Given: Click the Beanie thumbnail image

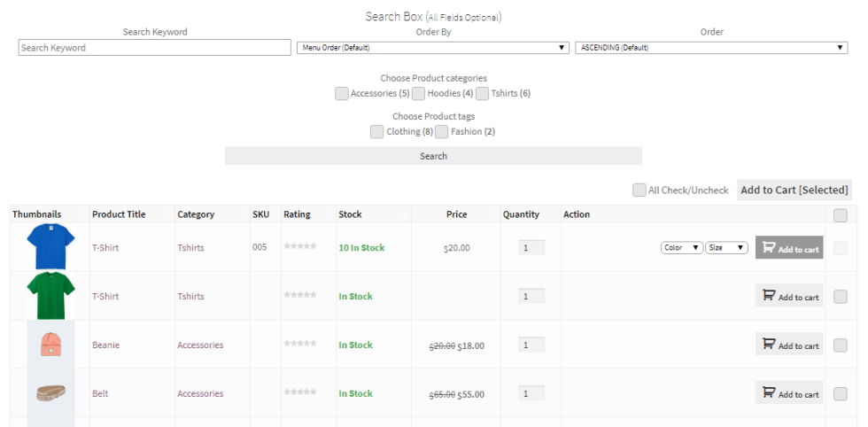Looking at the screenshot, I should (50, 345).
